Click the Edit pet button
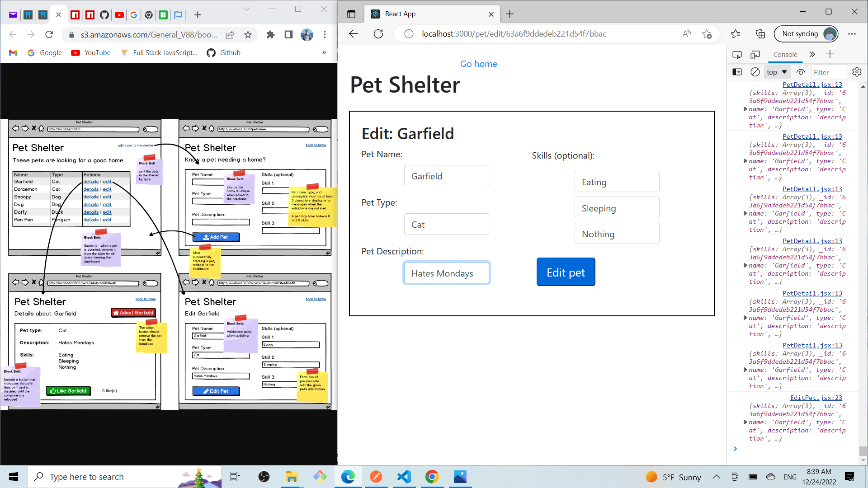The width and height of the screenshot is (868, 488). click(x=566, y=272)
